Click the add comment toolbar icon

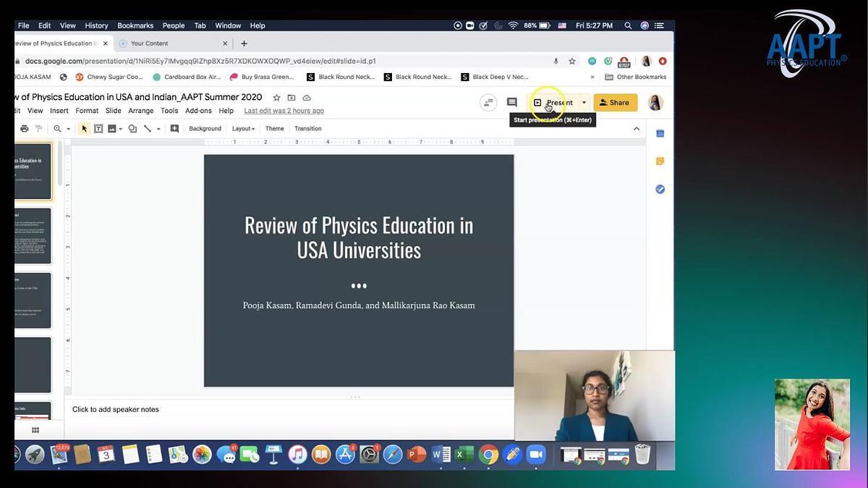pyautogui.click(x=174, y=129)
